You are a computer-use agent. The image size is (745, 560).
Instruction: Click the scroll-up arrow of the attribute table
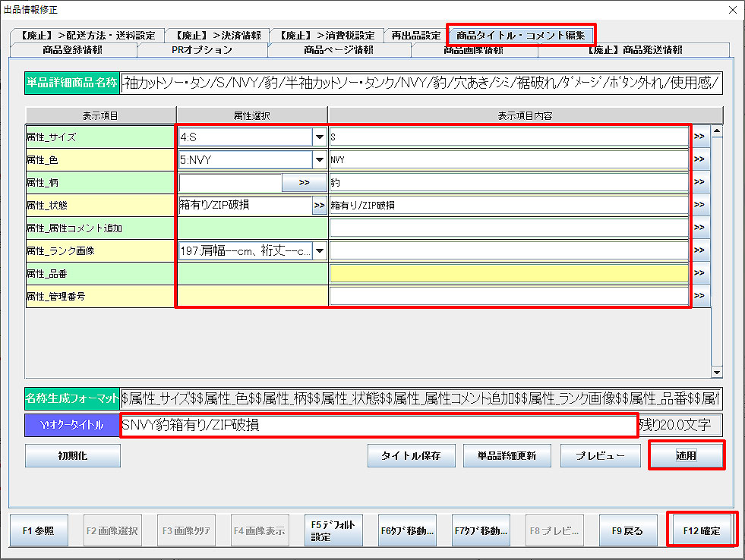[x=716, y=131]
